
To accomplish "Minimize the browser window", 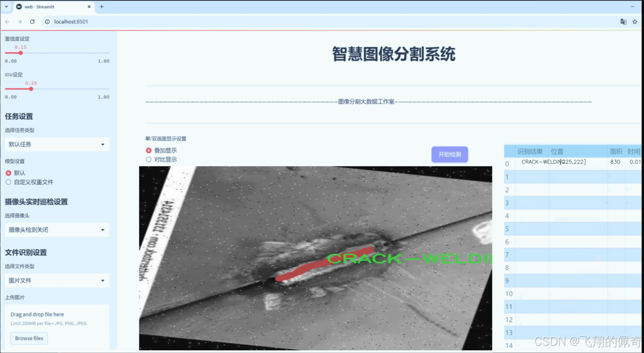I will (631, 7).
